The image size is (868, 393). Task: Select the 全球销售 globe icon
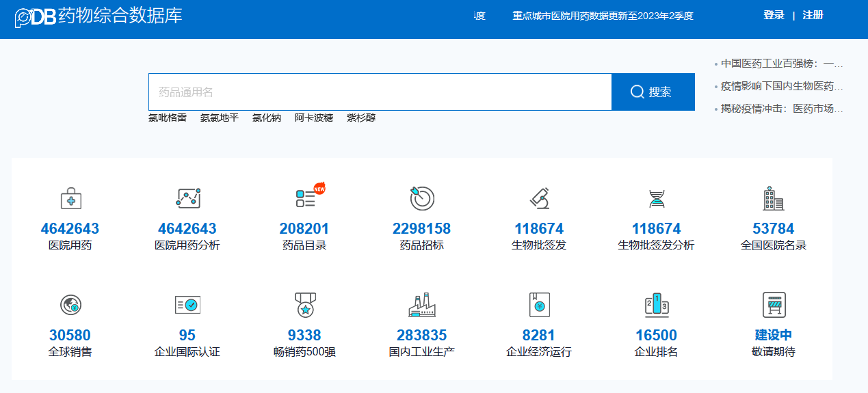70,305
